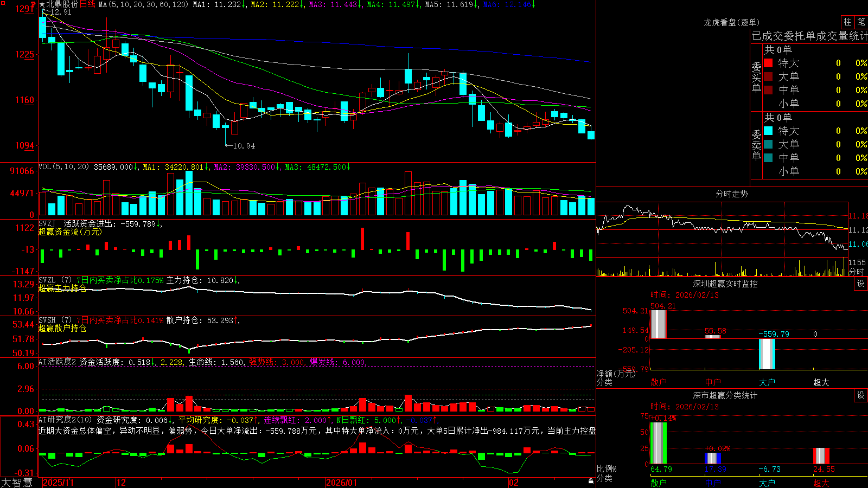Image resolution: width=868 pixels, height=488 pixels.
Task: Jump to the 12 month marker
Action: [121, 483]
